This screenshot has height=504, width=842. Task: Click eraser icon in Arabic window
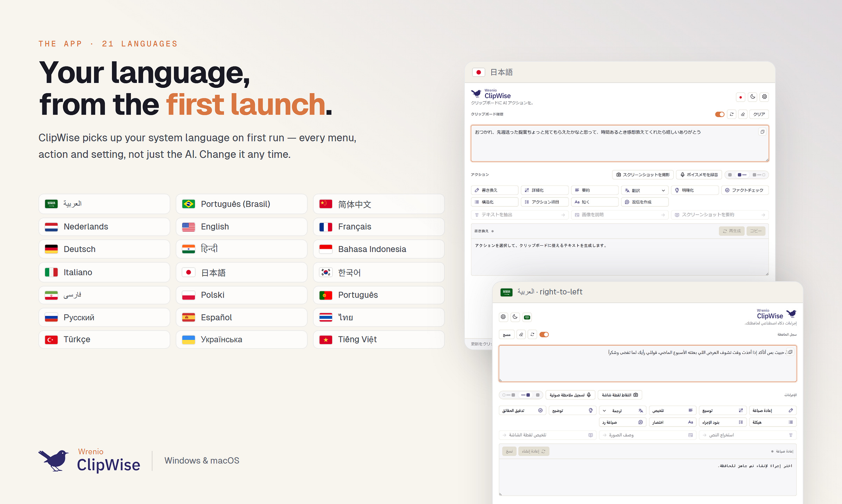click(x=521, y=335)
